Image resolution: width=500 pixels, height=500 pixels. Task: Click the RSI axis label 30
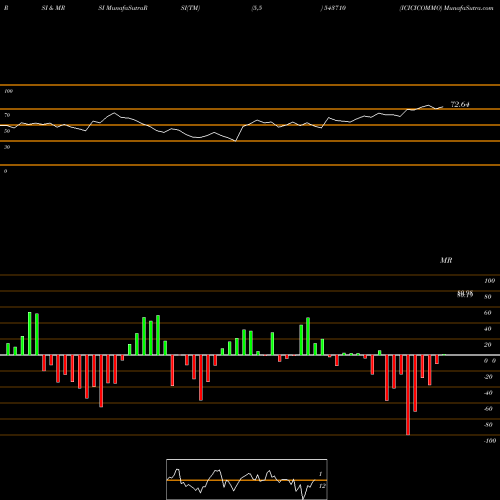click(7, 147)
